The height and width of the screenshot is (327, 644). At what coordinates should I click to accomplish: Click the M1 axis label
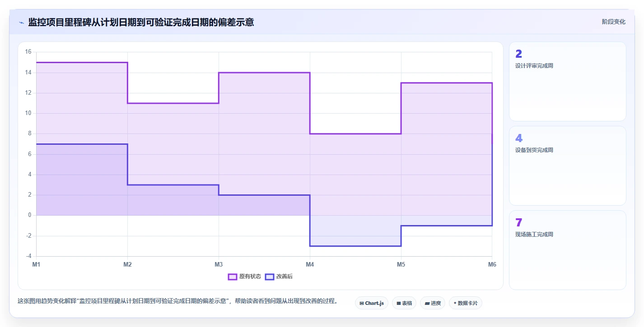point(36,265)
